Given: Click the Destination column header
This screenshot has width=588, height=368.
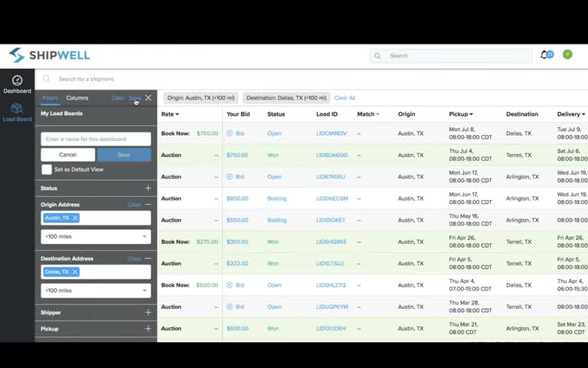Looking at the screenshot, I should click(x=522, y=114).
